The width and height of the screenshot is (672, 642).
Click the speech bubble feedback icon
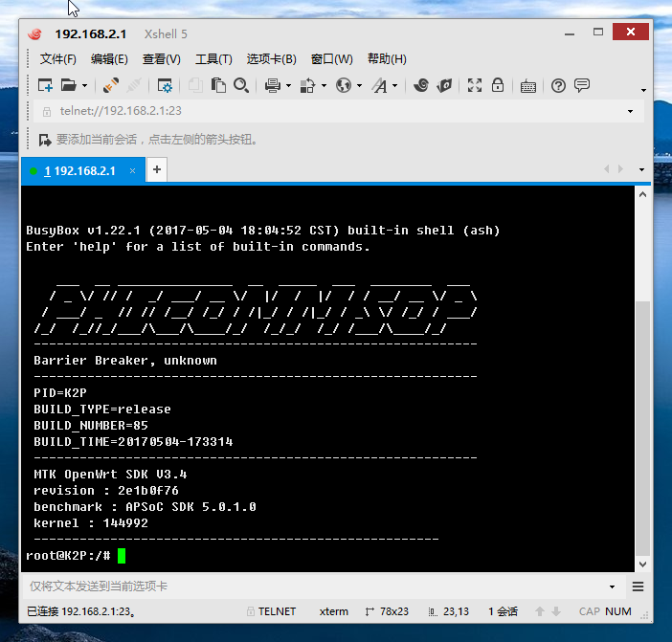coord(582,86)
